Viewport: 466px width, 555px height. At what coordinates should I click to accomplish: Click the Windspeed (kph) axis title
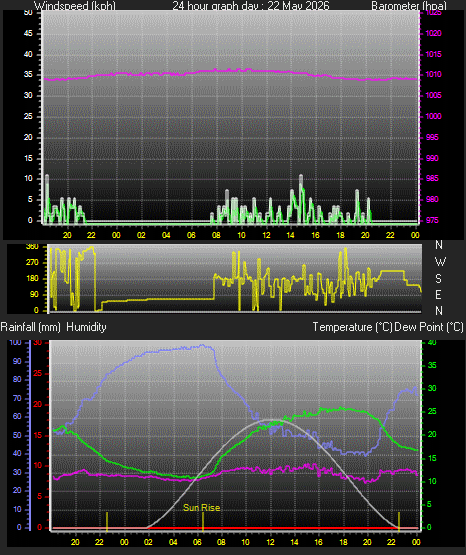coord(75,6)
